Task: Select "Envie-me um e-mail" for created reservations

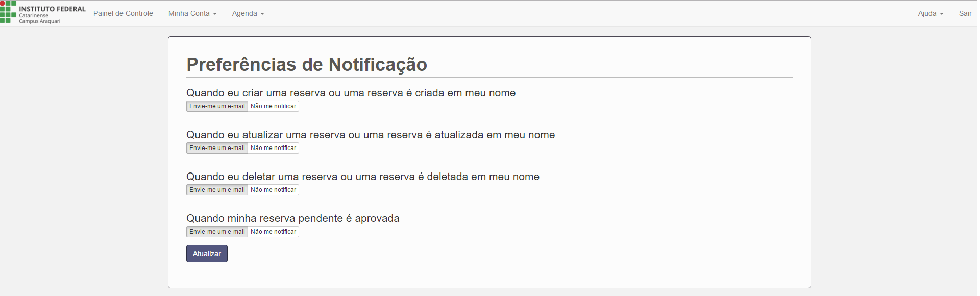Action: [x=217, y=106]
